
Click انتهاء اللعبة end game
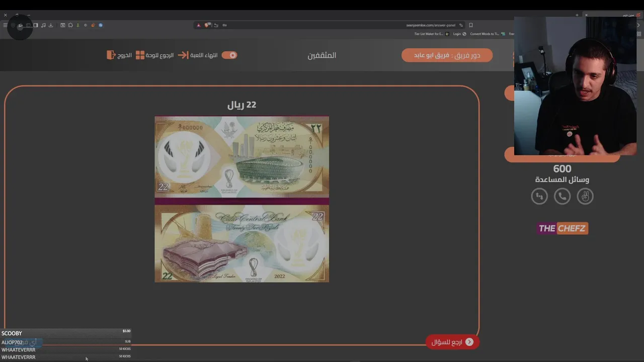(x=204, y=55)
